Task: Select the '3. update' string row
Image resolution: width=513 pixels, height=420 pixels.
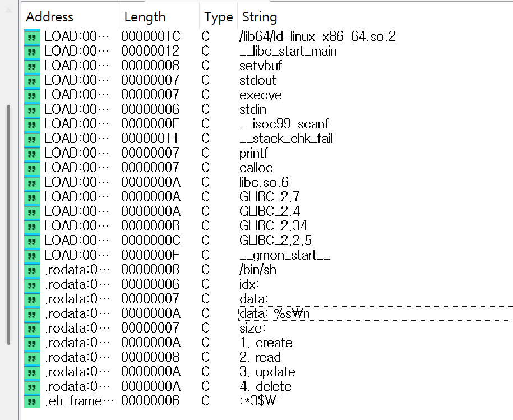Action: [x=267, y=372]
